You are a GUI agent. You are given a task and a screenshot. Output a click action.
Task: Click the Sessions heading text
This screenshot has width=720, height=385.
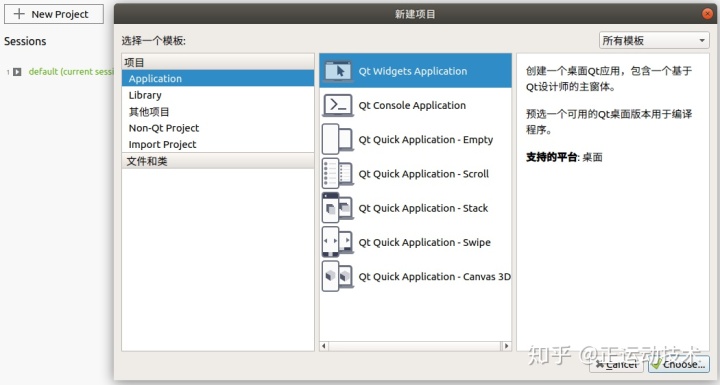25,41
